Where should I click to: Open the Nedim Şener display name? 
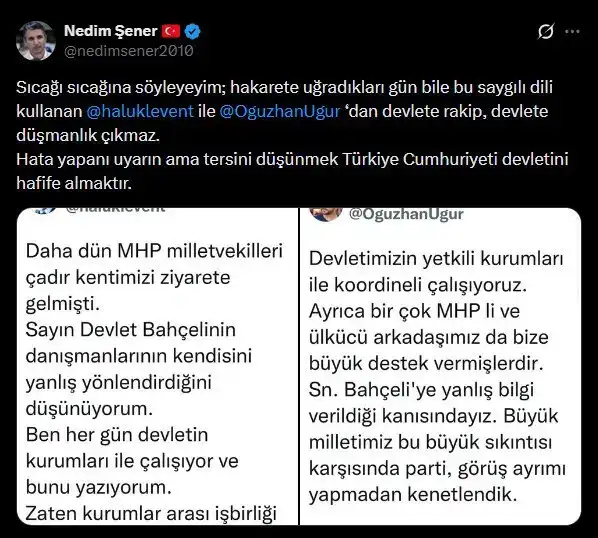[111, 31]
